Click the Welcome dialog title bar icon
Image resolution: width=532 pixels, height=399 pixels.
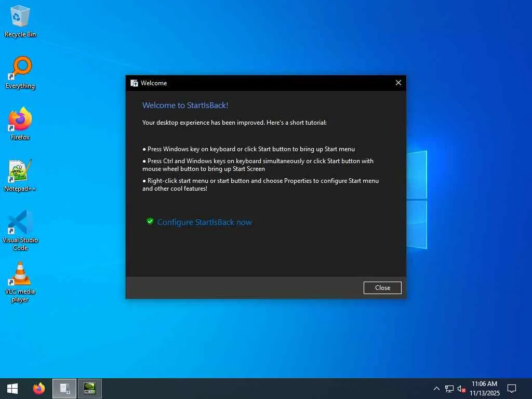pos(135,83)
